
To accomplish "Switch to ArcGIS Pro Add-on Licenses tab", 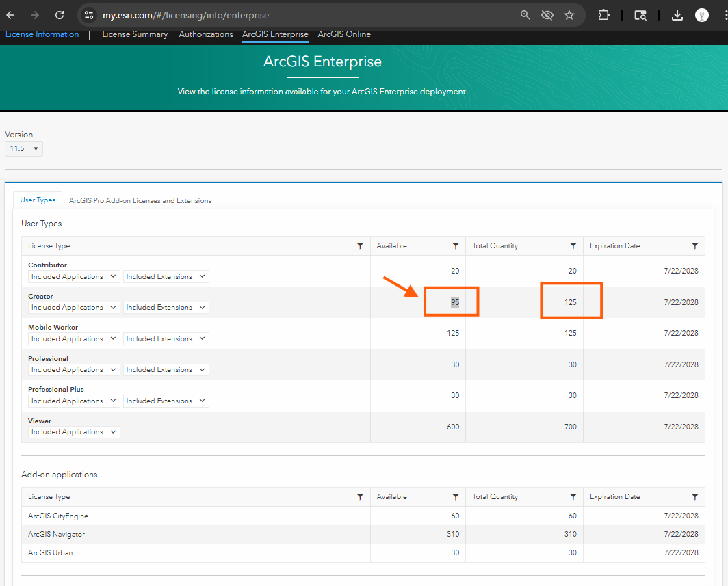I will pyautogui.click(x=140, y=200).
